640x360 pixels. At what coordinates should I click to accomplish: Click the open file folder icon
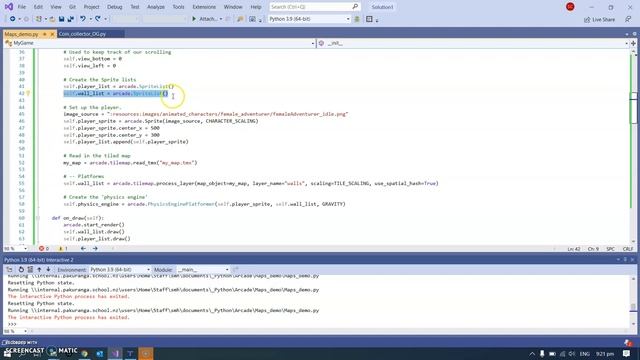click(x=52, y=19)
